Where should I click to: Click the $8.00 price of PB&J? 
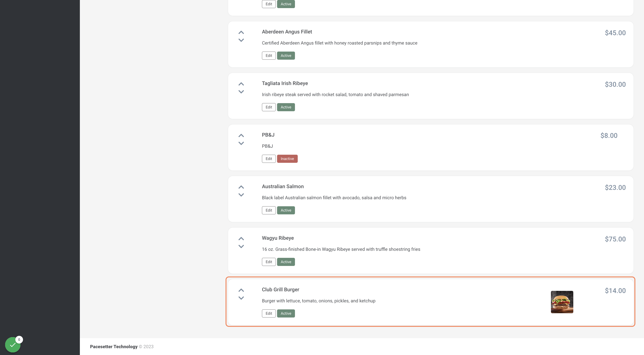[x=609, y=136]
